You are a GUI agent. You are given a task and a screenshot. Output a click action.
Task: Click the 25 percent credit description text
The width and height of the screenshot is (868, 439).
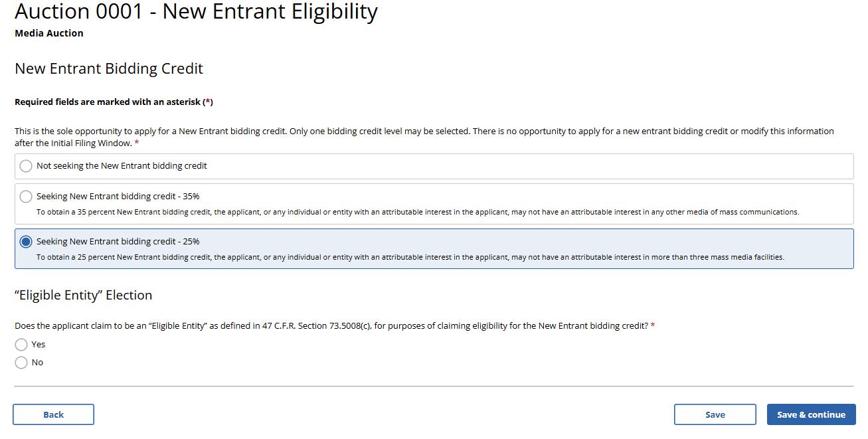(x=410, y=257)
